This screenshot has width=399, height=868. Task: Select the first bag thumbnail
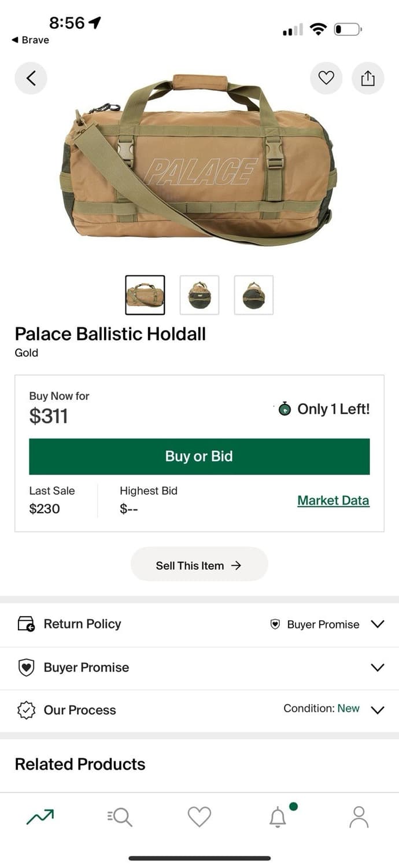145,295
